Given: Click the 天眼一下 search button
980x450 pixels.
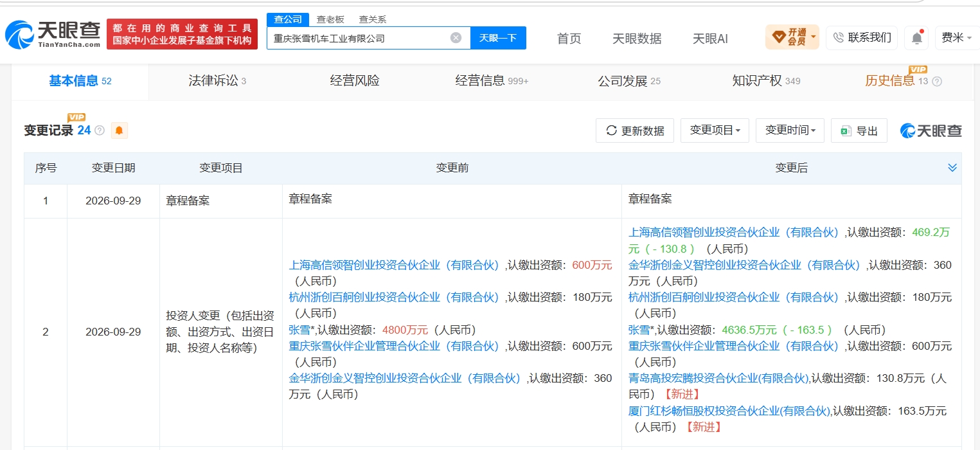Looking at the screenshot, I should (498, 38).
